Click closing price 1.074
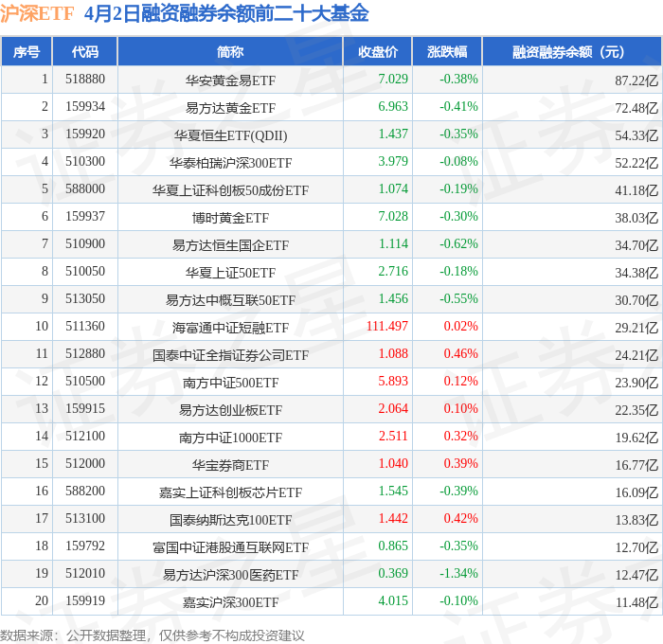663x644 pixels. [x=393, y=189]
